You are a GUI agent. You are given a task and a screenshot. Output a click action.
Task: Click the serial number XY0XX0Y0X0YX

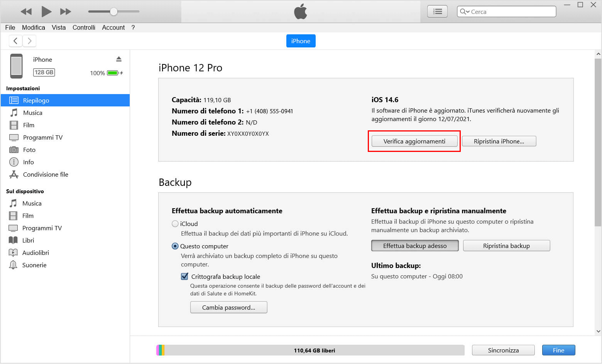[248, 134]
